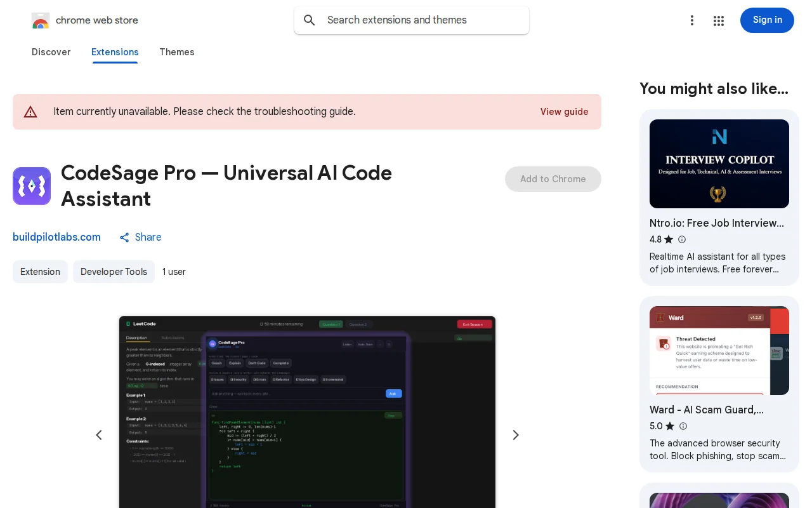Click 'Realtime AI assistant' description text
The image size is (812, 508).
pos(717,263)
